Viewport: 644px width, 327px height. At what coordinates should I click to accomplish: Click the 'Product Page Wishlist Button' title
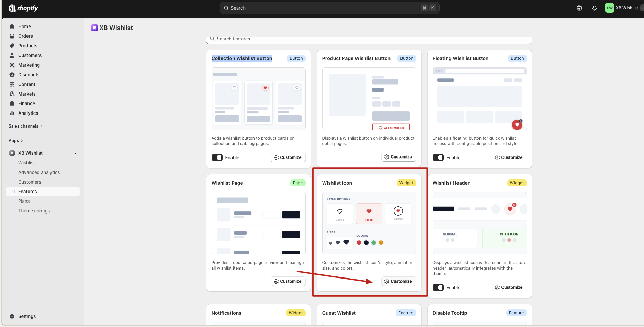[356, 58]
